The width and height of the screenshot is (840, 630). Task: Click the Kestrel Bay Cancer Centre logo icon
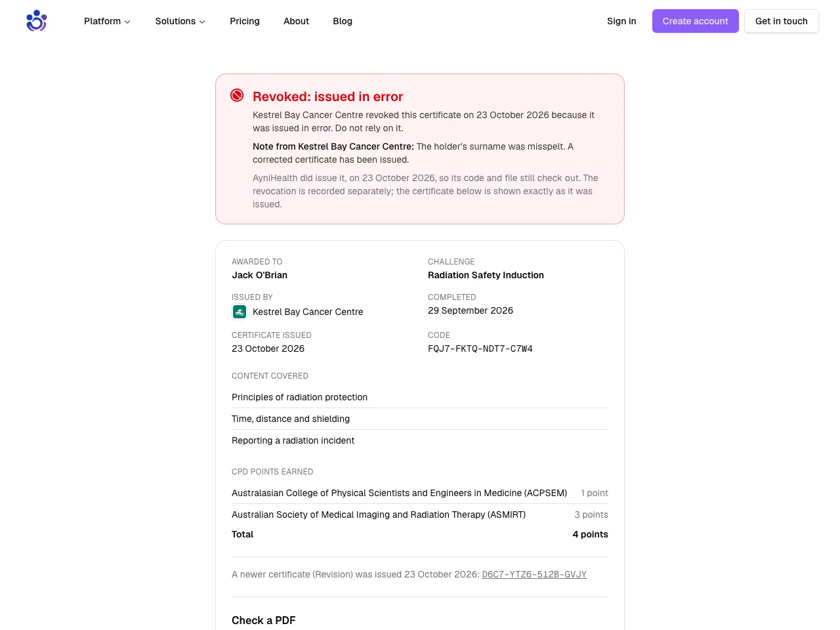240,312
